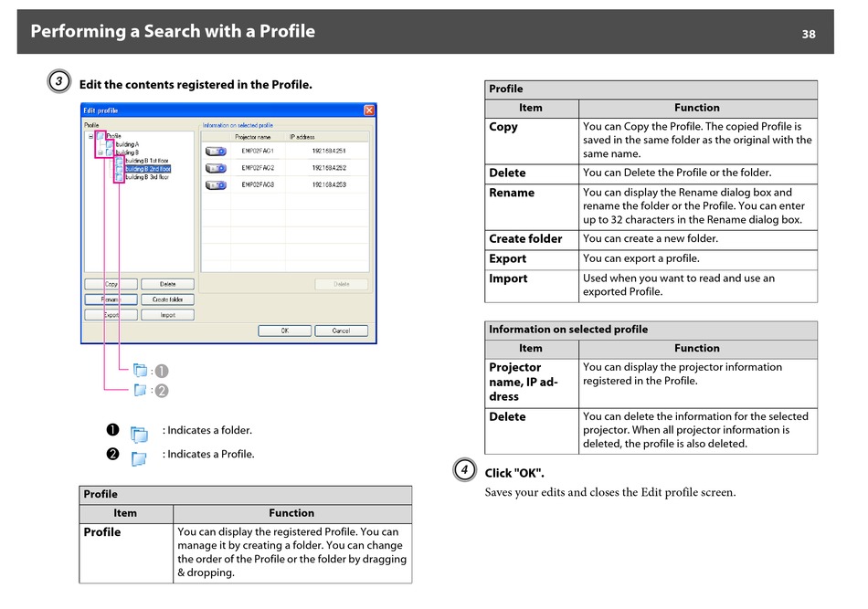This screenshot has height=609, width=868.
Task: Click the projector icon for EMP02FAC1
Action: [216, 151]
